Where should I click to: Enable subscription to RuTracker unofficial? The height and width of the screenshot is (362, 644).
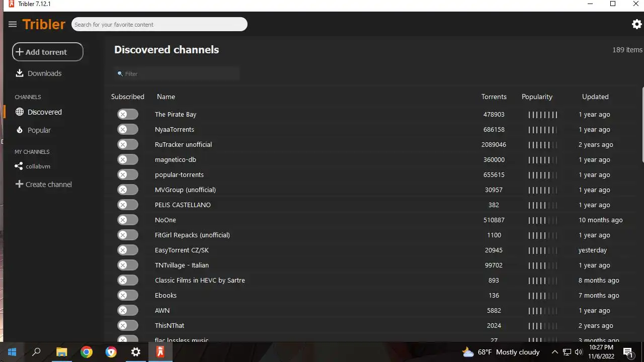(x=128, y=145)
